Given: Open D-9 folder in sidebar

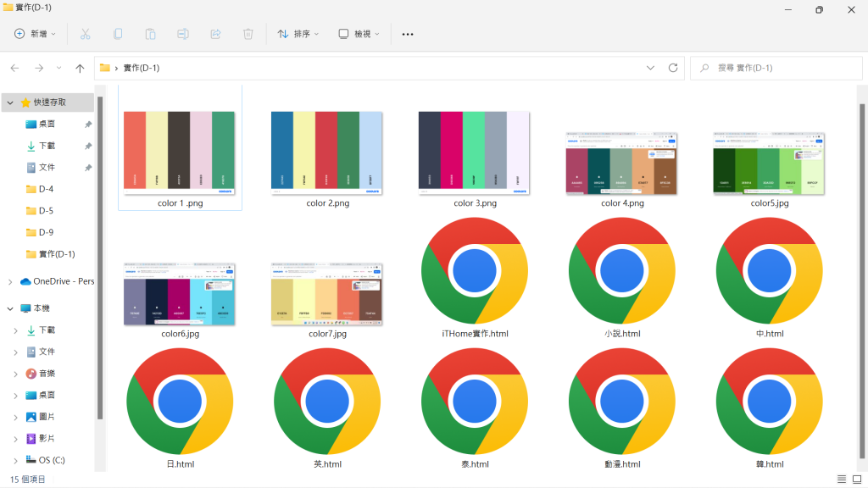Looking at the screenshot, I should (x=47, y=232).
